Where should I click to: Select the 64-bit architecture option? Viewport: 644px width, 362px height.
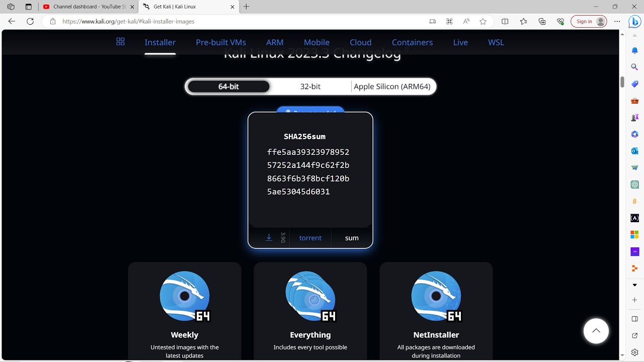[228, 86]
